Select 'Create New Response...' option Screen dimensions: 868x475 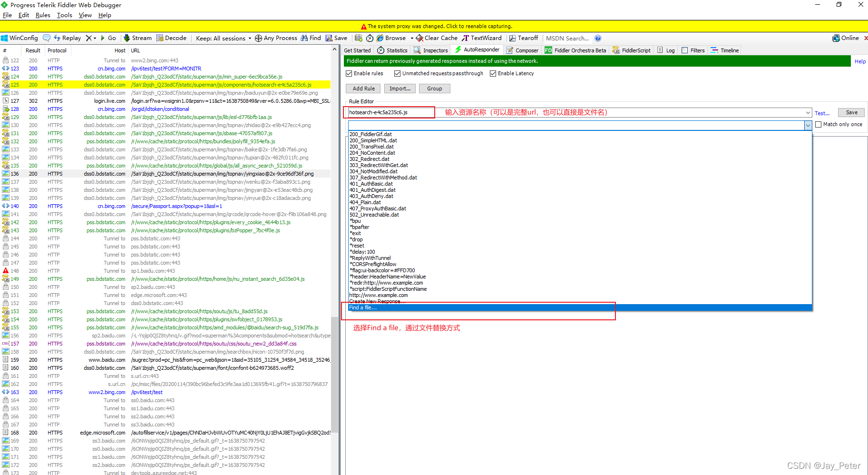click(580, 301)
